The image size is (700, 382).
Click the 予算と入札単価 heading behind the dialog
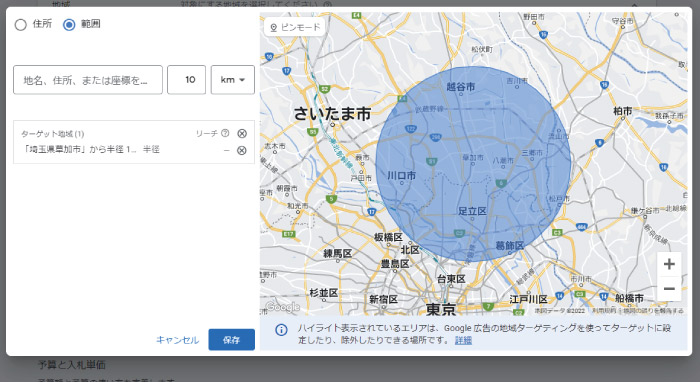click(x=72, y=365)
